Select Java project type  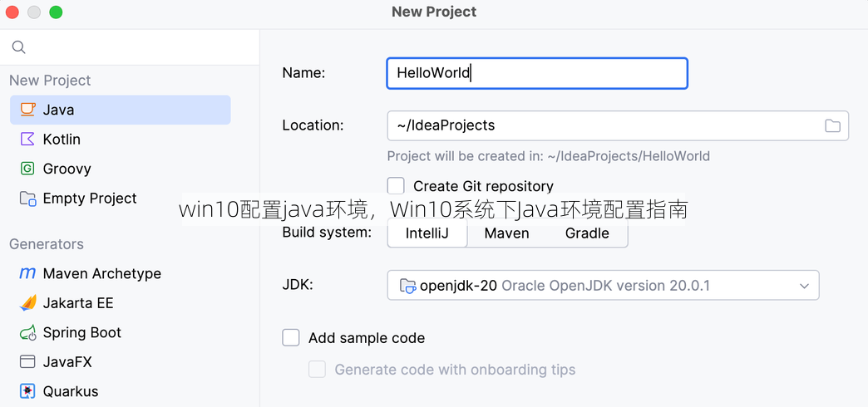[x=120, y=110]
